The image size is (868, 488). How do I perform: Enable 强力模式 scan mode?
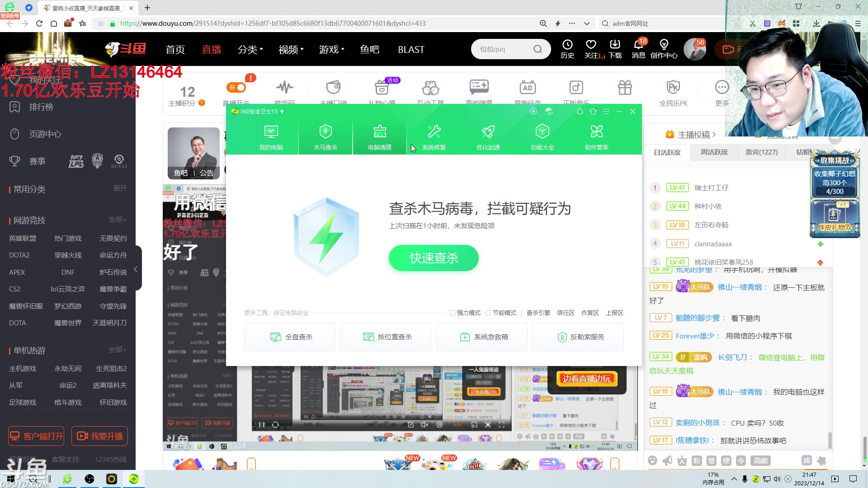[453, 312]
